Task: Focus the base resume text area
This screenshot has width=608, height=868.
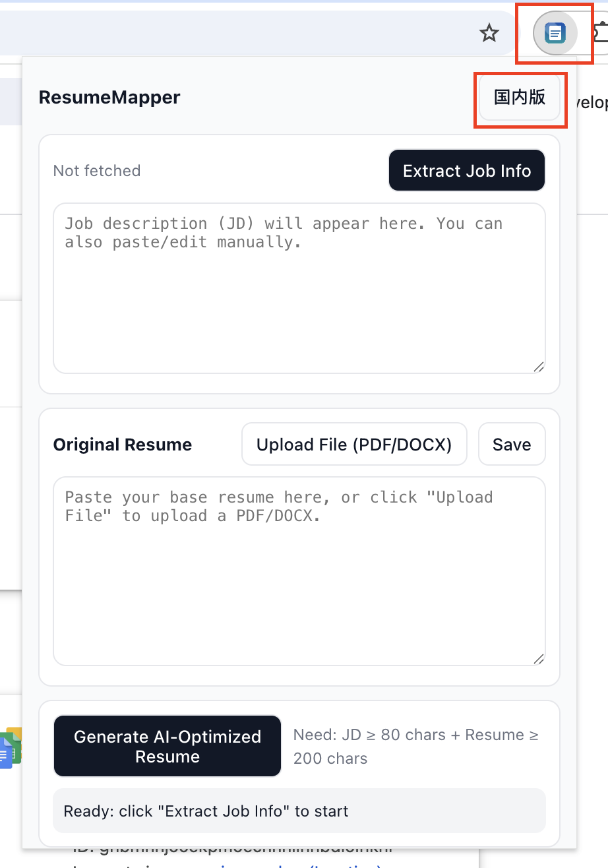Action: point(299,571)
